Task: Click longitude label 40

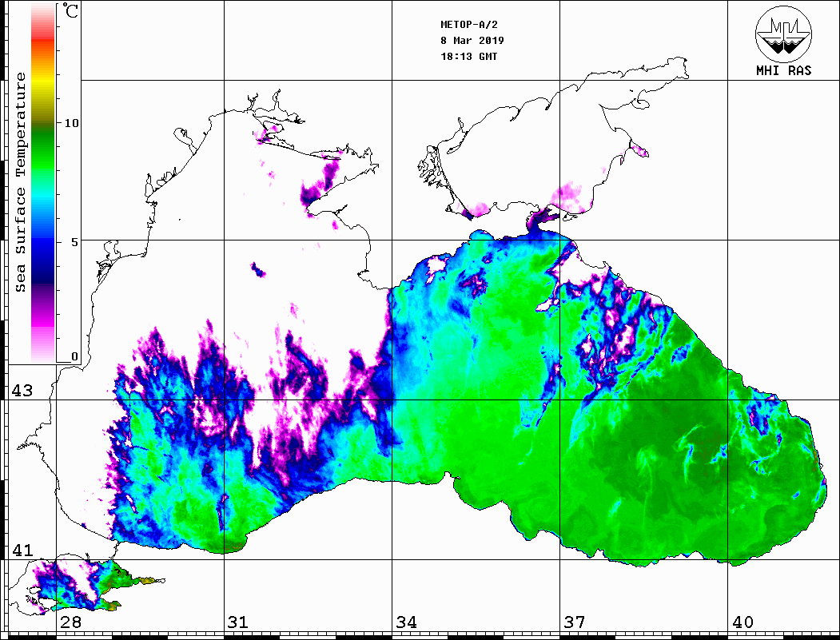Action: pyautogui.click(x=742, y=622)
